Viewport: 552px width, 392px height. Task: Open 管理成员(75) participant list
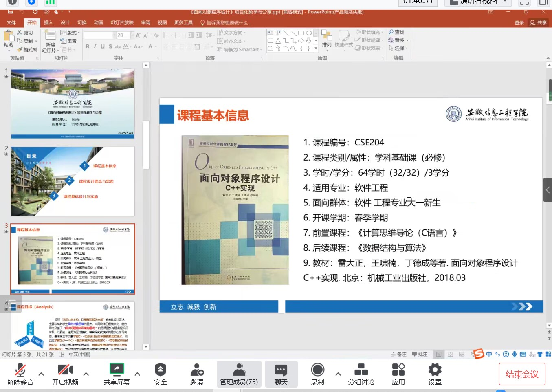click(239, 374)
